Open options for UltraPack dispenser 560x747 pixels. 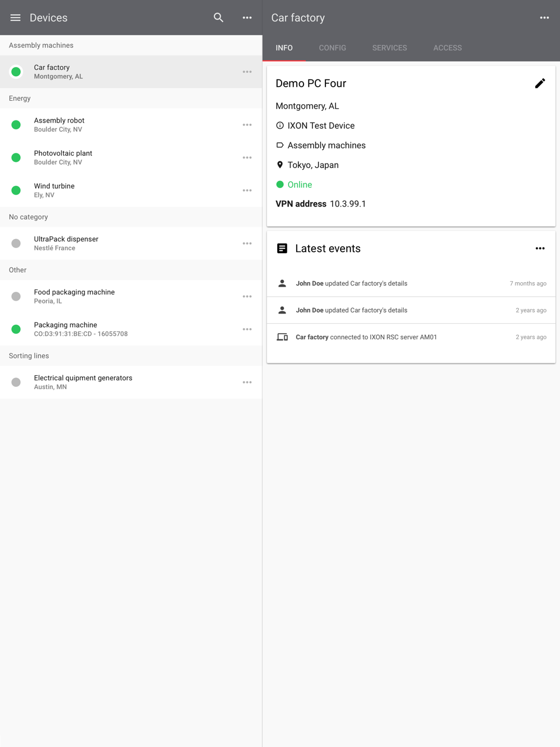pyautogui.click(x=247, y=244)
